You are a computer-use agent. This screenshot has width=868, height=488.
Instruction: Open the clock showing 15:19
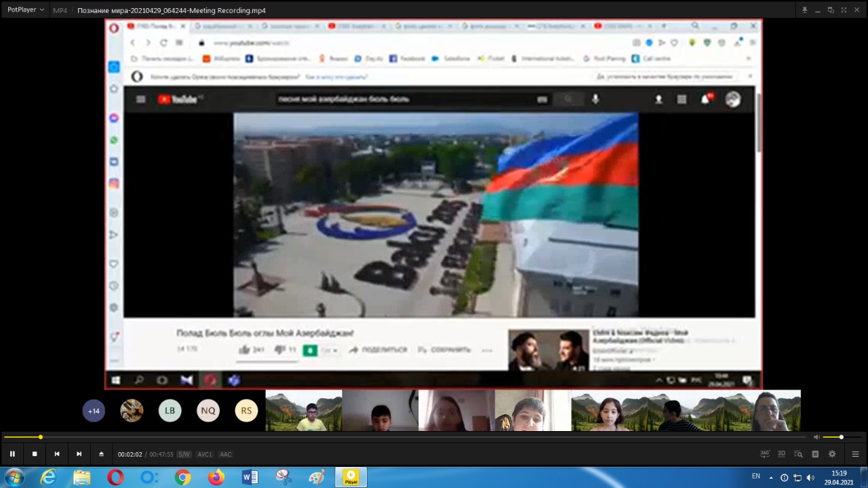[839, 478]
